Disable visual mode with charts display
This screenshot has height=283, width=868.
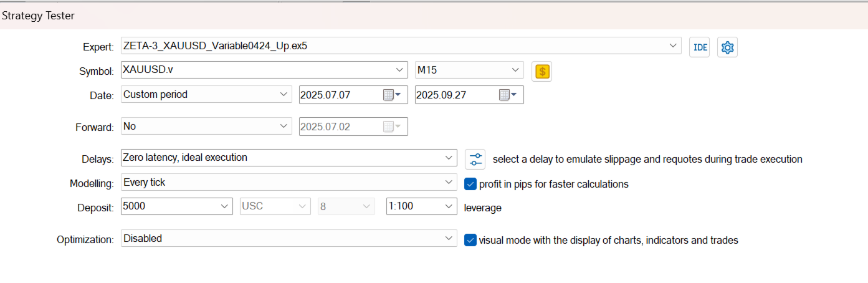470,240
